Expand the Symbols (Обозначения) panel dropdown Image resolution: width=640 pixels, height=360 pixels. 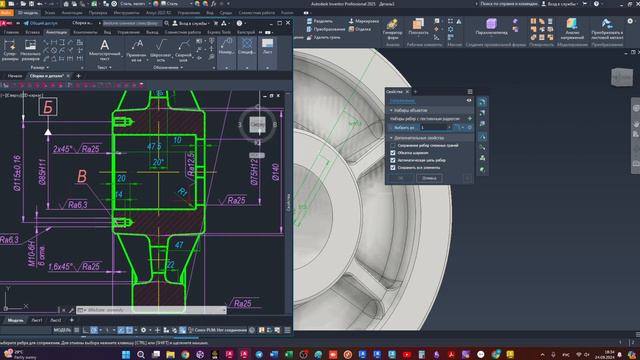coord(168,67)
